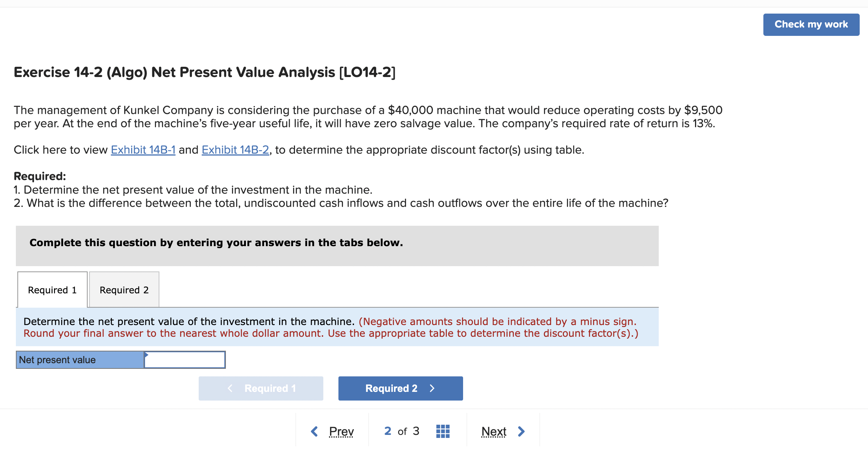The height and width of the screenshot is (450, 868).
Task: Click the right arrow inside Required 2 button
Action: tap(432, 388)
